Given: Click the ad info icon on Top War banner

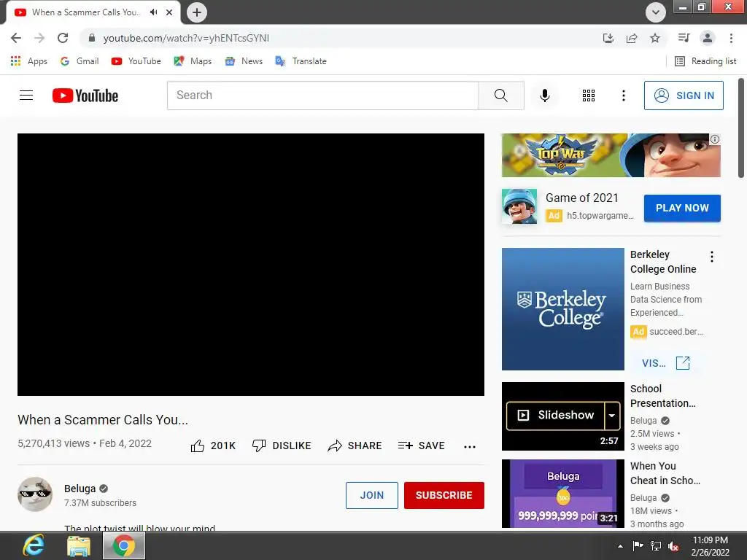Looking at the screenshot, I should (x=715, y=139).
